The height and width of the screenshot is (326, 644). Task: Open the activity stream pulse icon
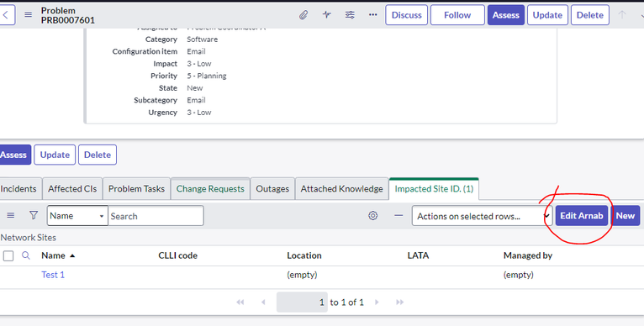[x=326, y=15]
